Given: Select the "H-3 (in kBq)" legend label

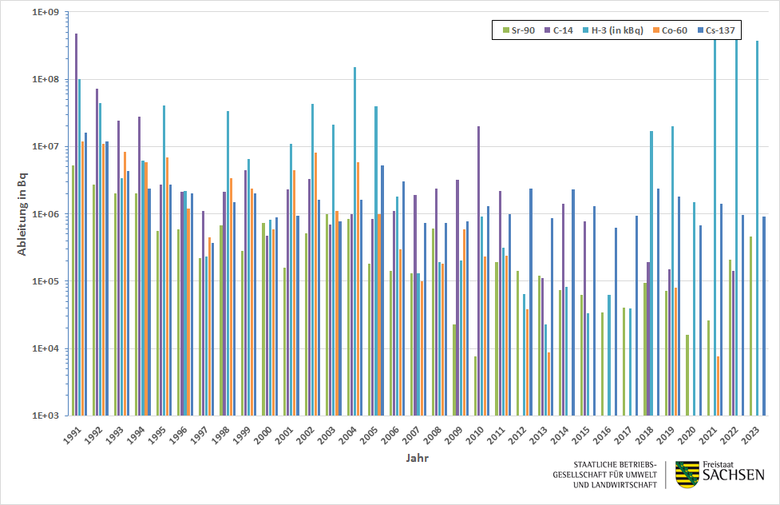Looking at the screenshot, I should tap(627, 31).
